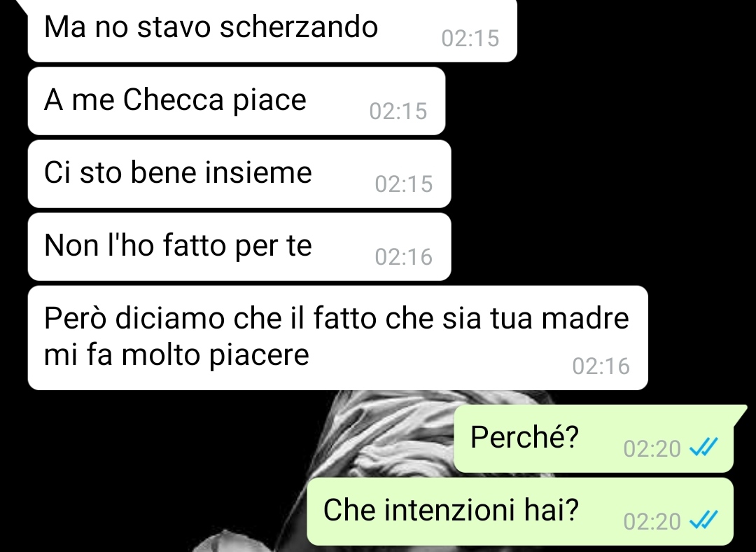
Task: Tap the 'Però diciamo che il fatto' message
Action: point(337,338)
